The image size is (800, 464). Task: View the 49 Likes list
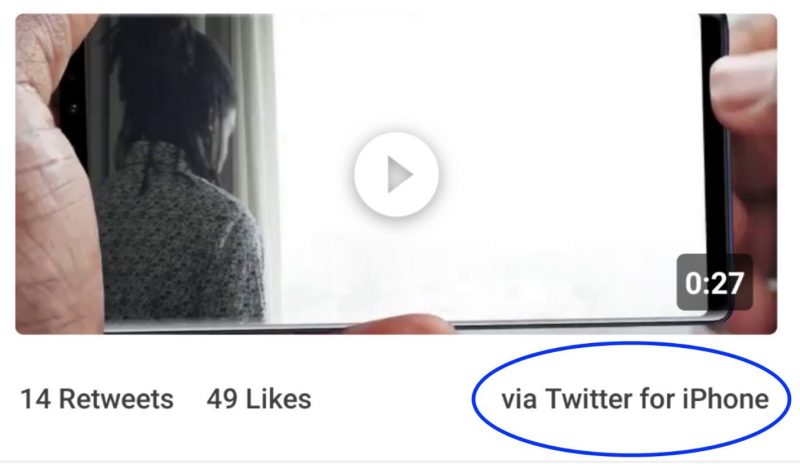point(259,399)
